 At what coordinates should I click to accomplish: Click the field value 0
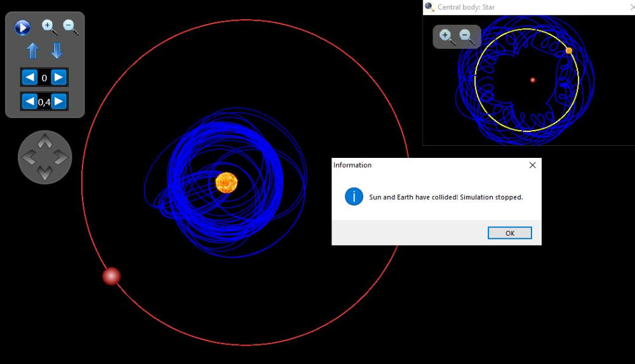pyautogui.click(x=44, y=77)
